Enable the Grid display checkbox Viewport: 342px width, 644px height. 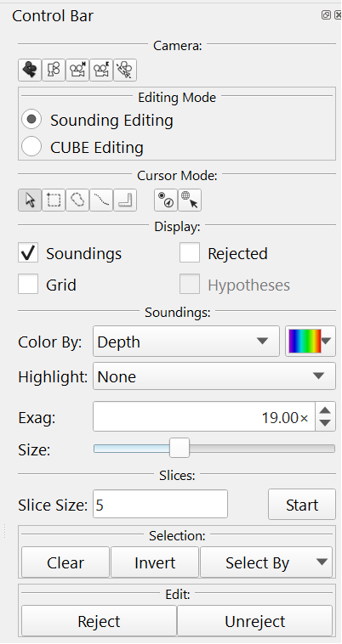(28, 284)
